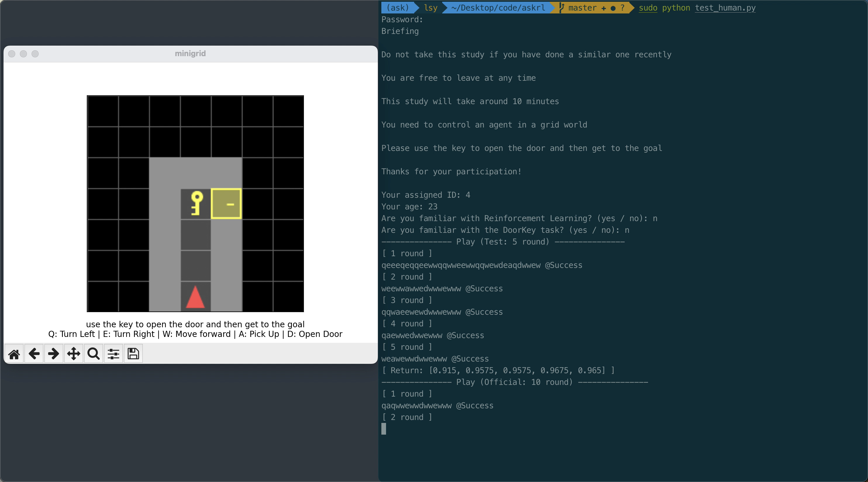Click the 'Briefing' heading line
The width and height of the screenshot is (868, 482).
400,31
